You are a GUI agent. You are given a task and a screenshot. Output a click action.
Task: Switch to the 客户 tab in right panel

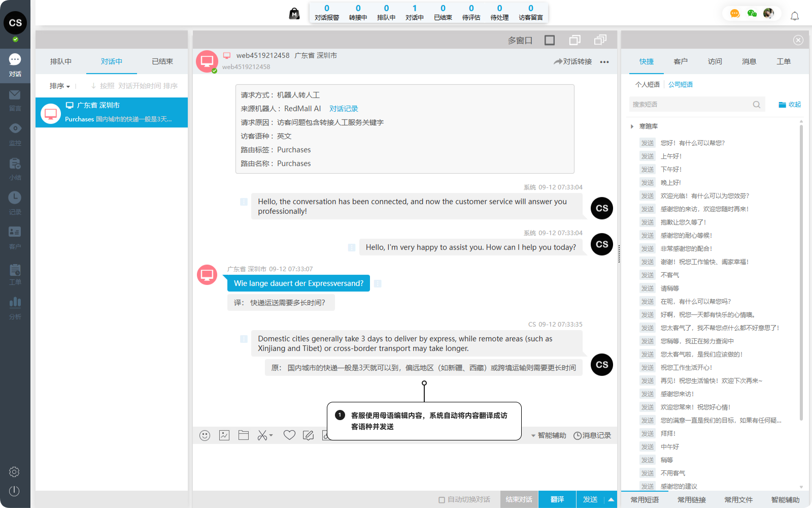tap(681, 61)
